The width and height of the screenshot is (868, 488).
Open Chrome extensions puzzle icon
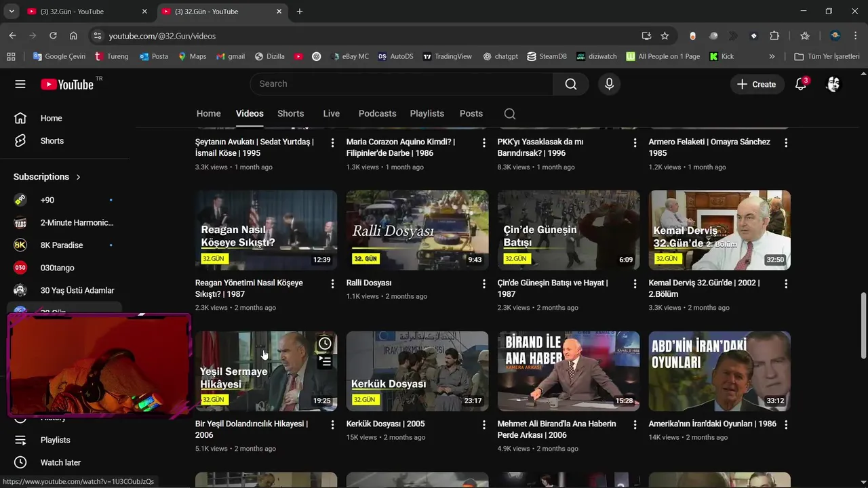pyautogui.click(x=774, y=36)
